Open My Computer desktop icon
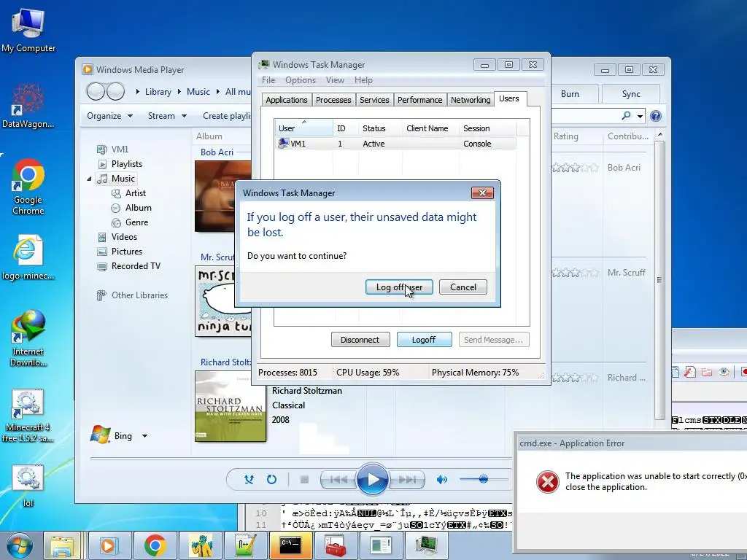747x560 pixels. [x=28, y=30]
